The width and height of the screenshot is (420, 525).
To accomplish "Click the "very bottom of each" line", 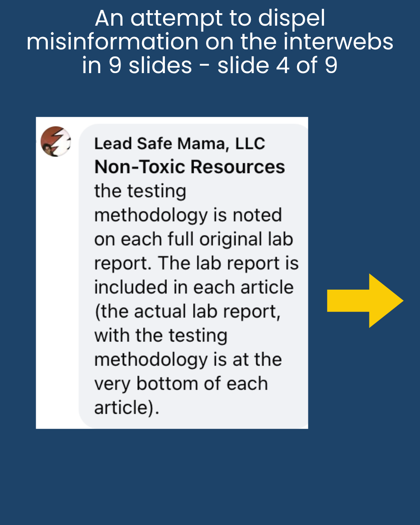I will (x=181, y=384).
